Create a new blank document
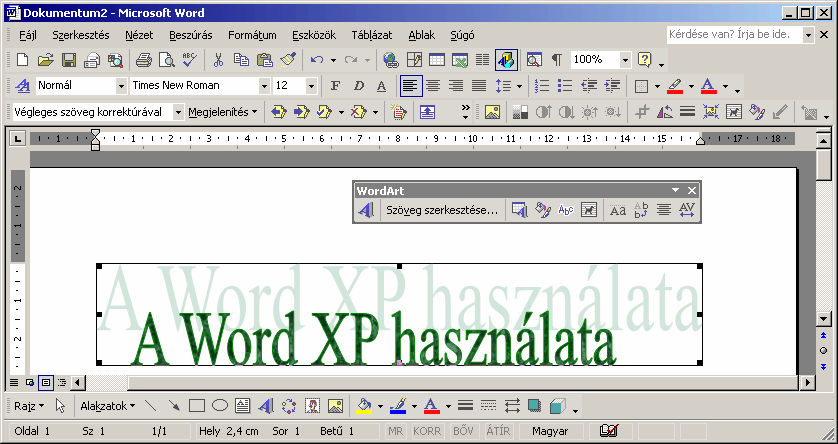The image size is (838, 444). click(22, 60)
